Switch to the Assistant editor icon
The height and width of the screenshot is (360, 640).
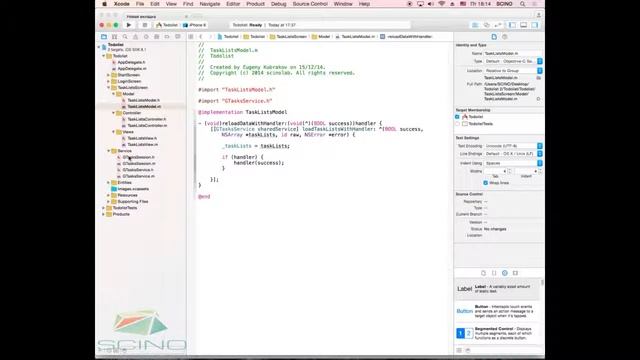click(487, 25)
